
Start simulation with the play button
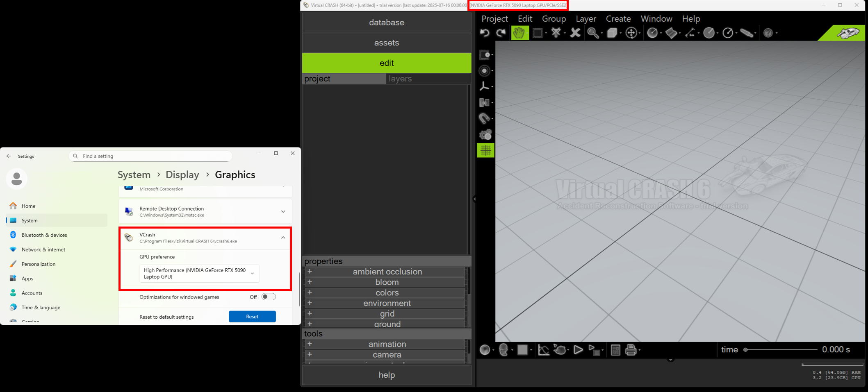(578, 350)
